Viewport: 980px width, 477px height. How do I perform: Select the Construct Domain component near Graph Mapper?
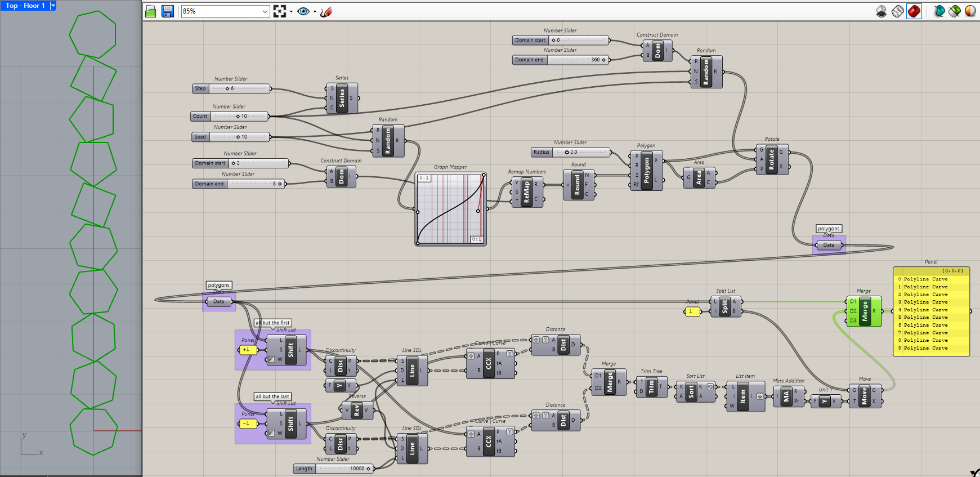tap(341, 176)
